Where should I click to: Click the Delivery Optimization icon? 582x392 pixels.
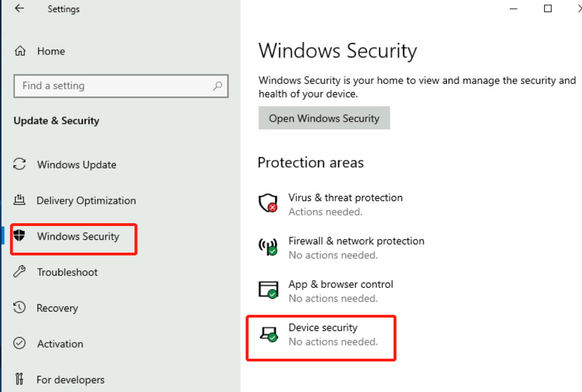click(19, 200)
